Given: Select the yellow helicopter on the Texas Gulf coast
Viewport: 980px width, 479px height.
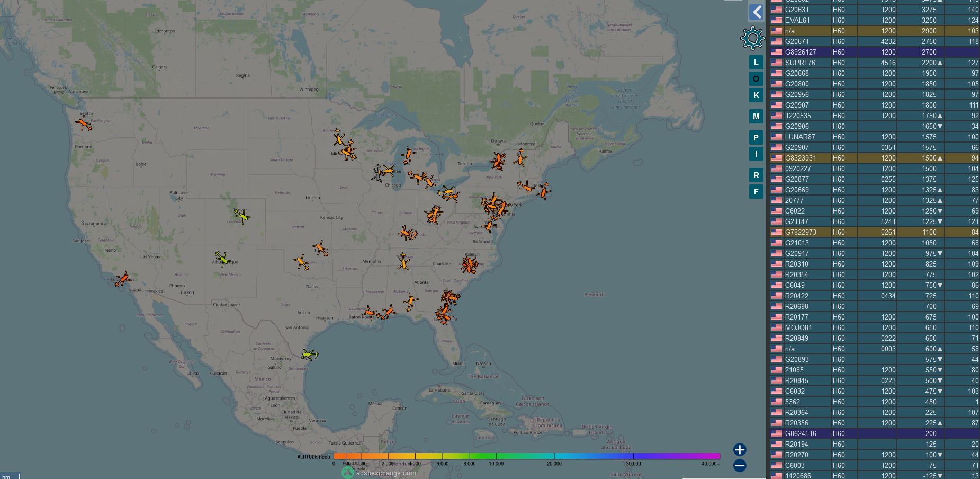Looking at the screenshot, I should [310, 354].
